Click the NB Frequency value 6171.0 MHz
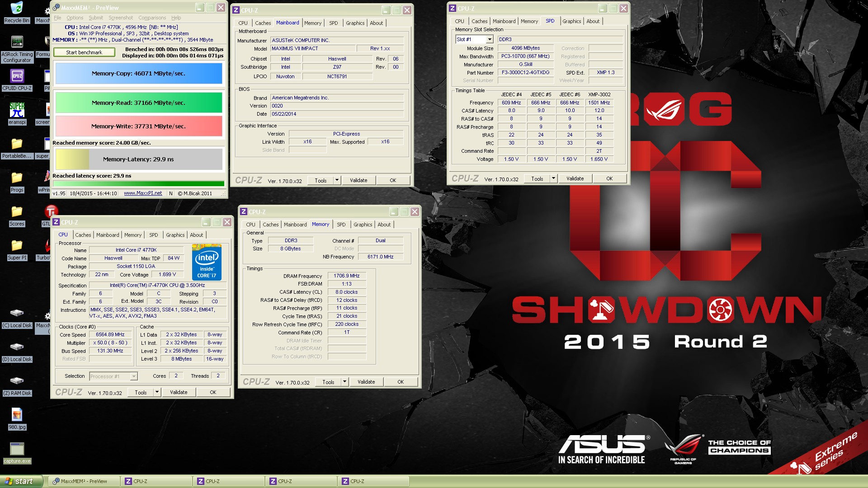The image size is (868, 488). [x=380, y=257]
